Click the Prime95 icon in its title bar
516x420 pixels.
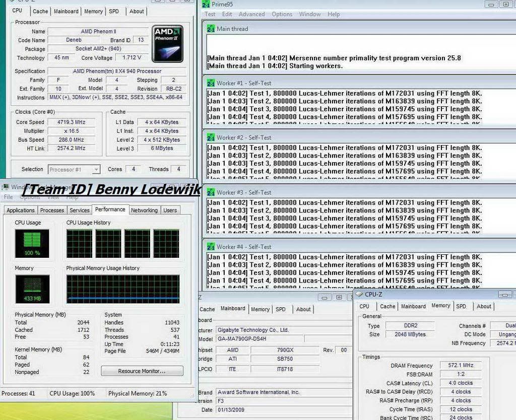pos(206,4)
